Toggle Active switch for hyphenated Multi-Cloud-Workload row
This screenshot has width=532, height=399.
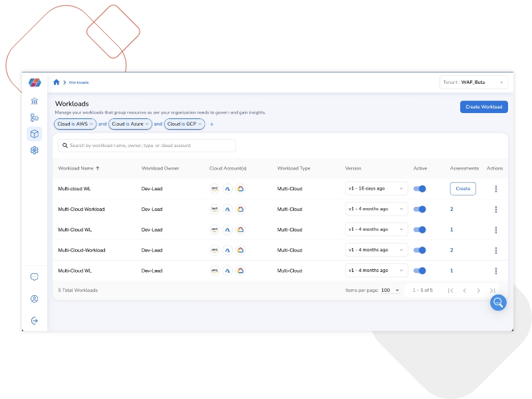click(x=420, y=250)
